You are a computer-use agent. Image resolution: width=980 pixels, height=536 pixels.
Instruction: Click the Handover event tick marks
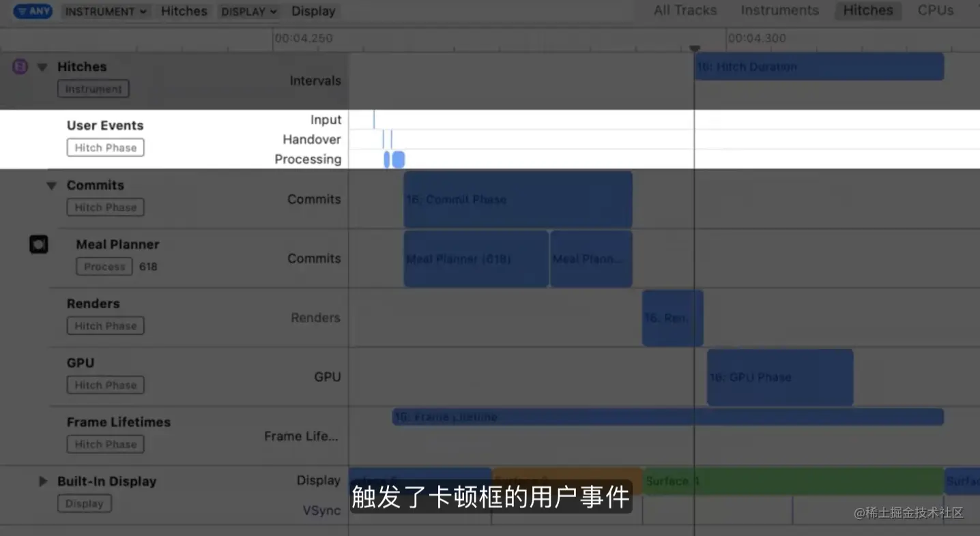(x=388, y=139)
